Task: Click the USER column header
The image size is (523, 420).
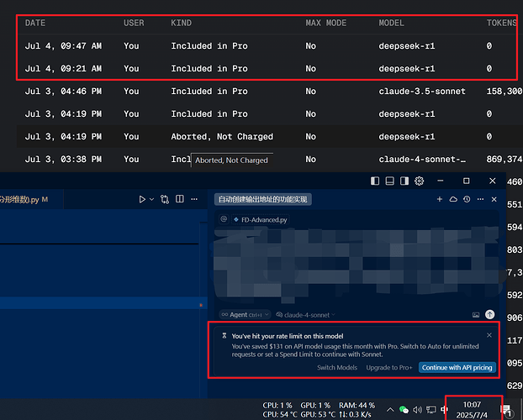Action: 134,23
